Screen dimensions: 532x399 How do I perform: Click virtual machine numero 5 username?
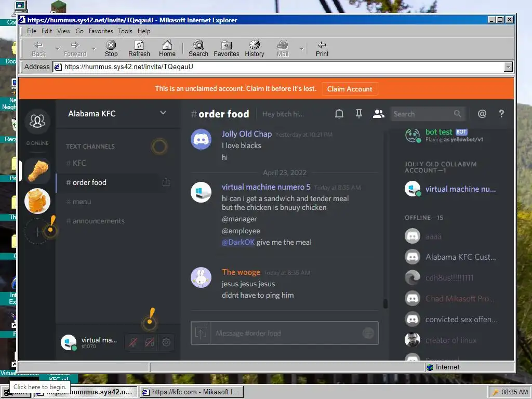(266, 187)
